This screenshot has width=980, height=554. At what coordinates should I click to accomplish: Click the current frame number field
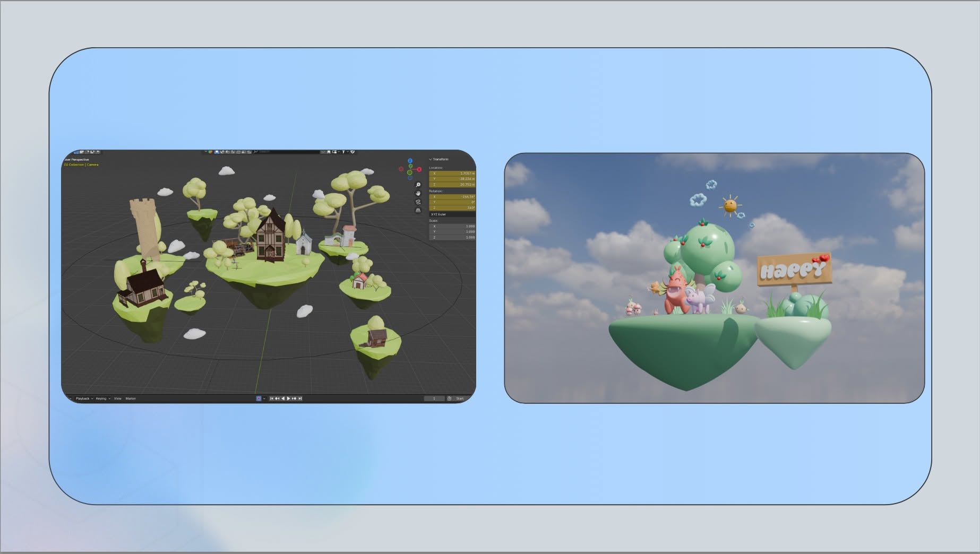434,399
